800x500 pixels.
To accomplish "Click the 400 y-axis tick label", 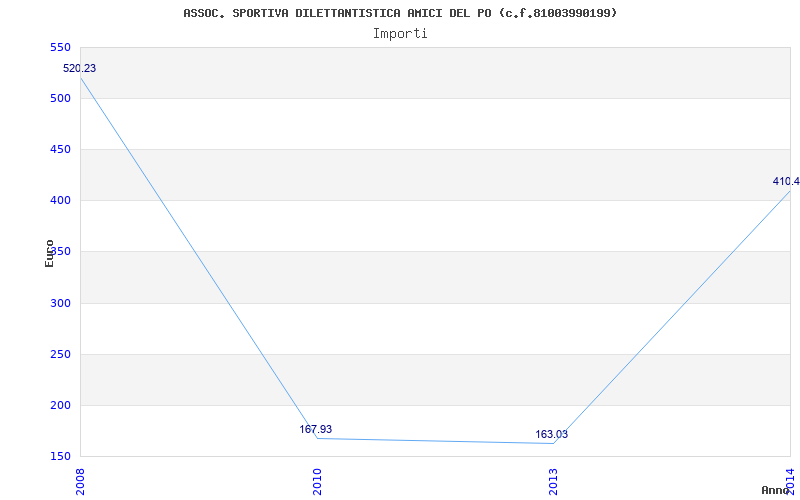I will 60,201.
